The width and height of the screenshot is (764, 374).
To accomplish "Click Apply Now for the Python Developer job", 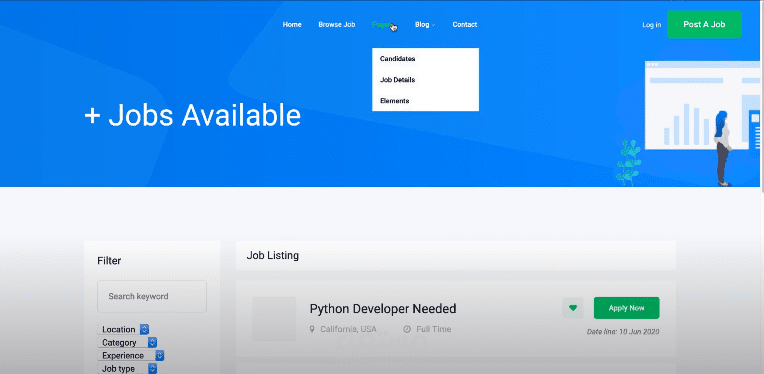I will click(627, 308).
